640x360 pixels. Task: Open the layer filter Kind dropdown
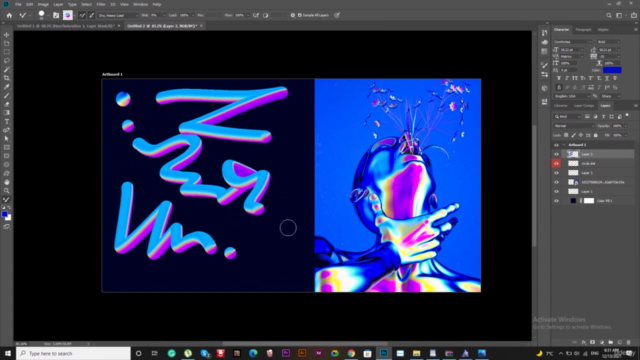click(567, 117)
